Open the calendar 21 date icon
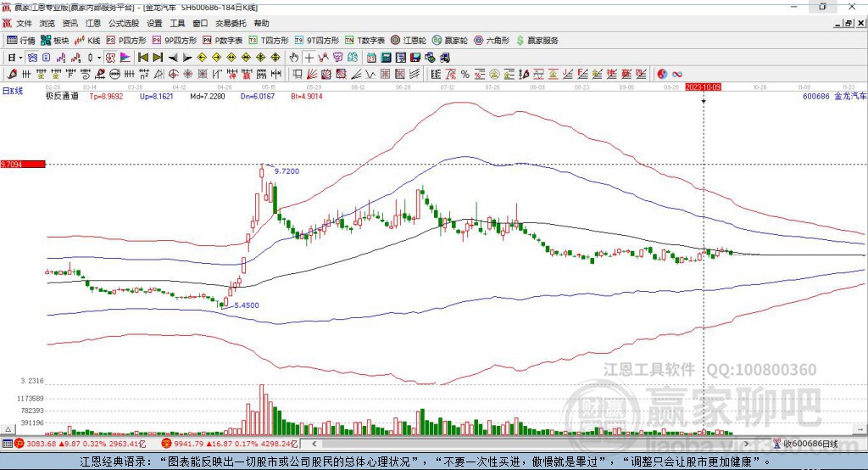 (x=371, y=58)
